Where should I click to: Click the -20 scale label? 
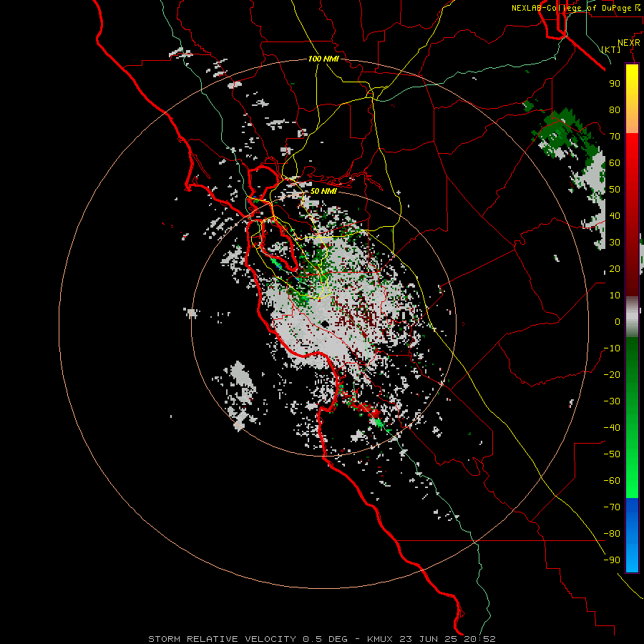tap(612, 374)
